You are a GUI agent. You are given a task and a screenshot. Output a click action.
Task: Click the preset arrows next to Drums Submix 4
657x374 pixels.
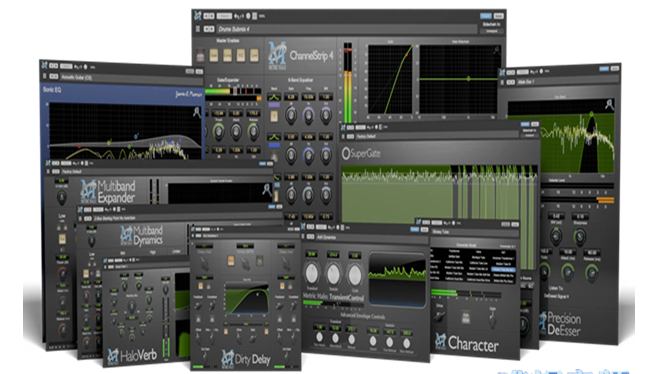(x=209, y=29)
